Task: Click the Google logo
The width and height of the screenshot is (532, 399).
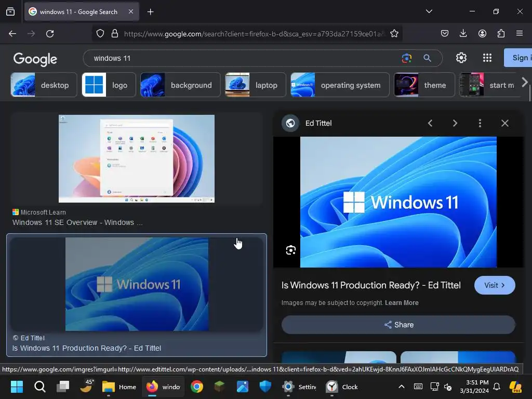Action: [x=35, y=59]
